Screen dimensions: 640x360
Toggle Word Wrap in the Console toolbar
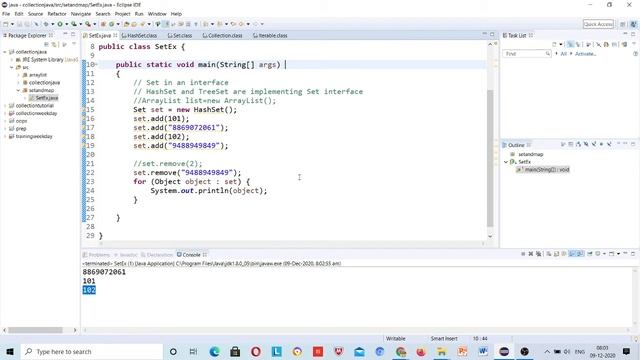click(564, 254)
